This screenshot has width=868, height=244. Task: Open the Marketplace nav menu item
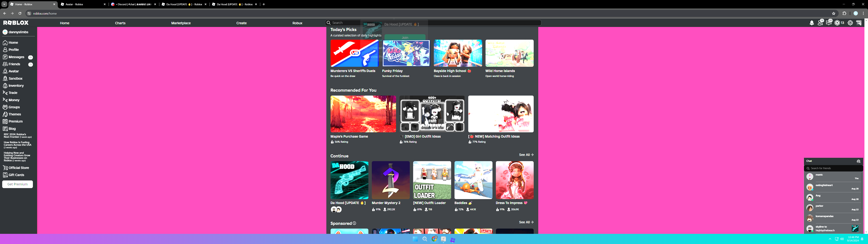(x=181, y=23)
